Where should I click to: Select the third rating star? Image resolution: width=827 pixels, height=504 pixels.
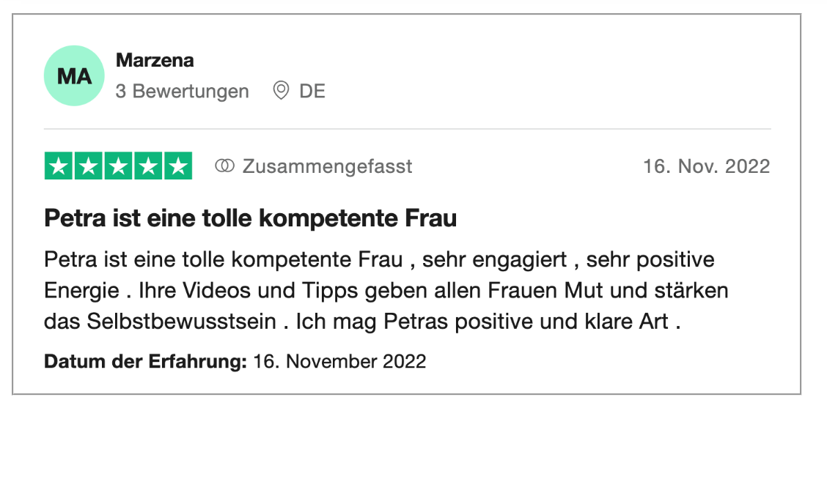[x=118, y=166]
